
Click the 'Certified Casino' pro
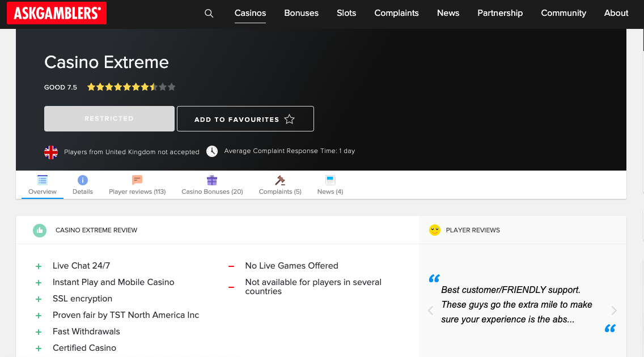[x=84, y=347]
